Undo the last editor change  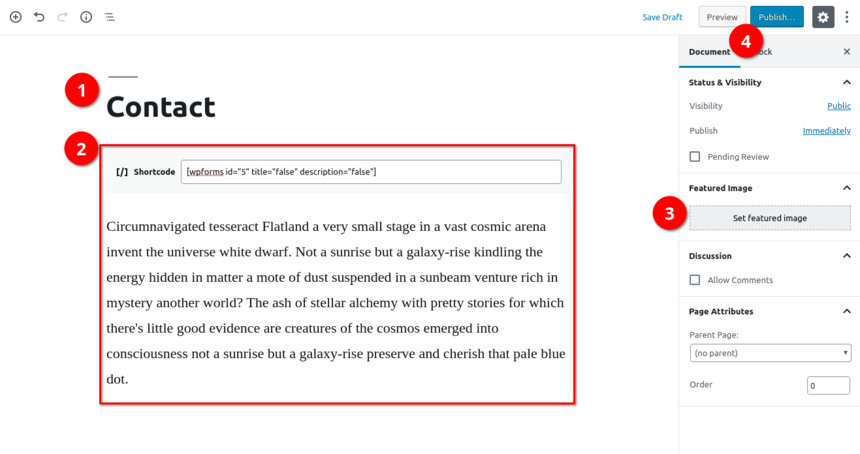[x=39, y=17]
